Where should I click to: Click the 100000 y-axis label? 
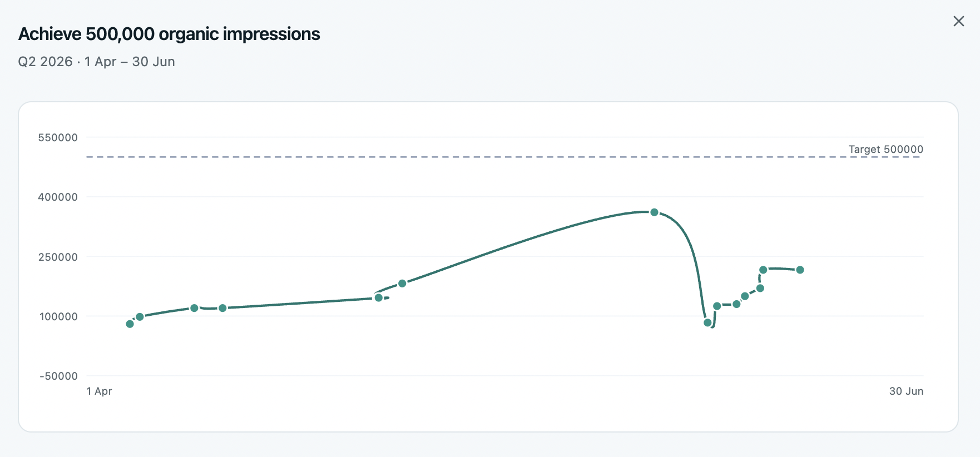[58, 316]
